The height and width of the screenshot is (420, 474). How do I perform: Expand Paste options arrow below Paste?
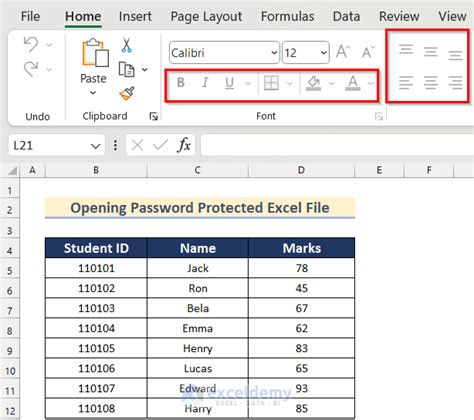93,93
